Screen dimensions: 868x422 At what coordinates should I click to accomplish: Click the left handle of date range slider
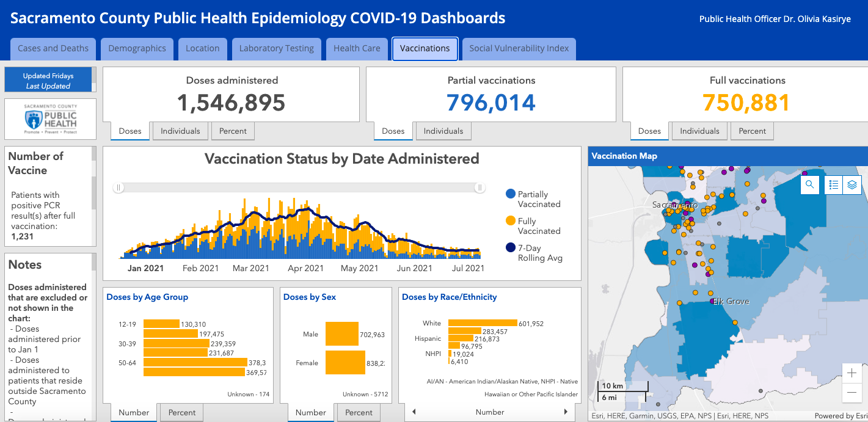[119, 188]
